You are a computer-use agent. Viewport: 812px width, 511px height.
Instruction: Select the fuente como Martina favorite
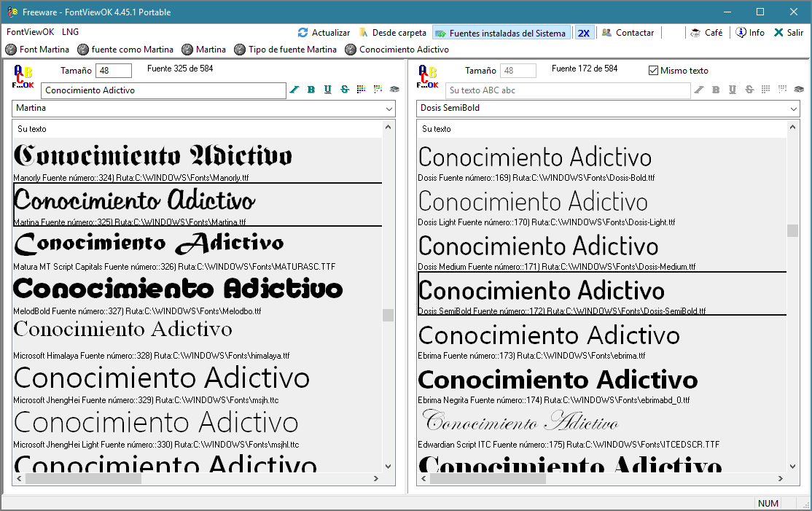[125, 50]
